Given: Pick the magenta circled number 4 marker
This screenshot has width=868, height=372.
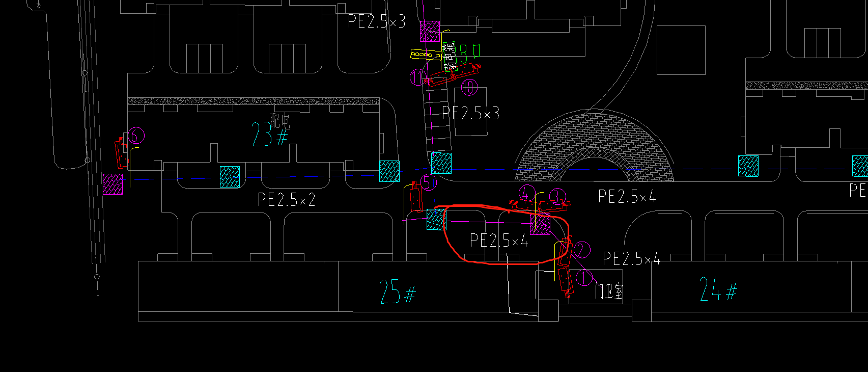Looking at the screenshot, I should click(526, 193).
